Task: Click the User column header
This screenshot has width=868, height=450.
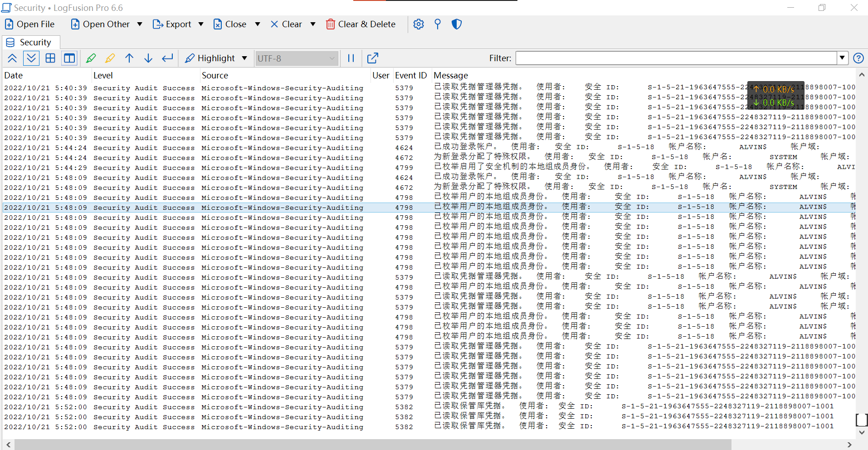Action: 381,75
